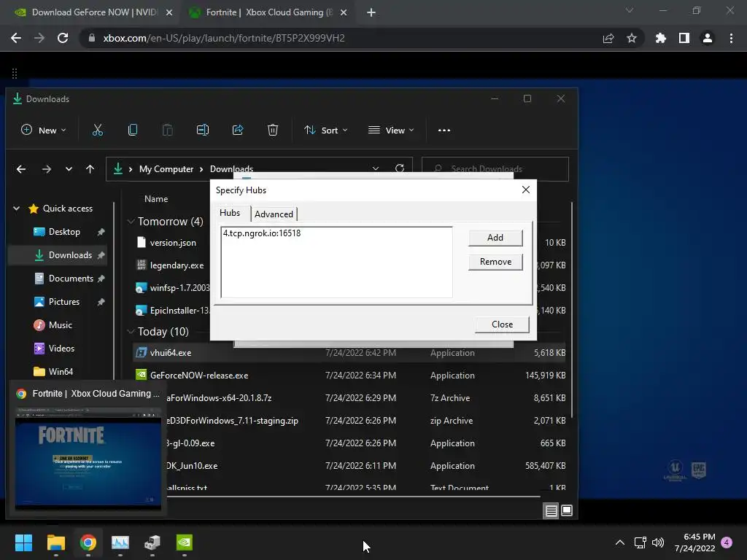Switch Explorer to details view layout icon
The height and width of the screenshot is (560, 747).
click(x=551, y=510)
